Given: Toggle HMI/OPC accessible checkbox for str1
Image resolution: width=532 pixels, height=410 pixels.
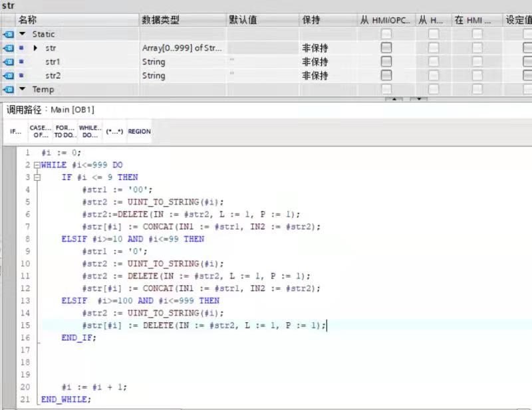Looking at the screenshot, I should coord(386,62).
